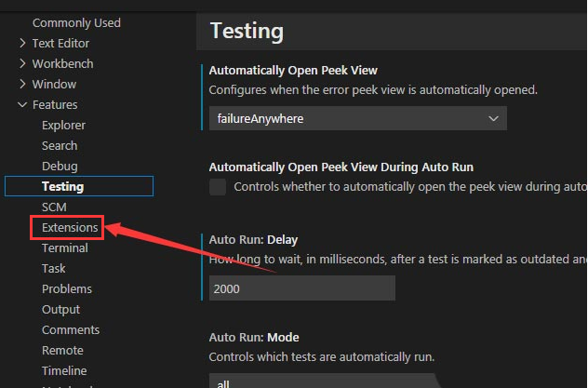Click the Automatically Open Peek View During Auto Run title
Image resolution: width=588 pixels, height=388 pixels.
341,167
